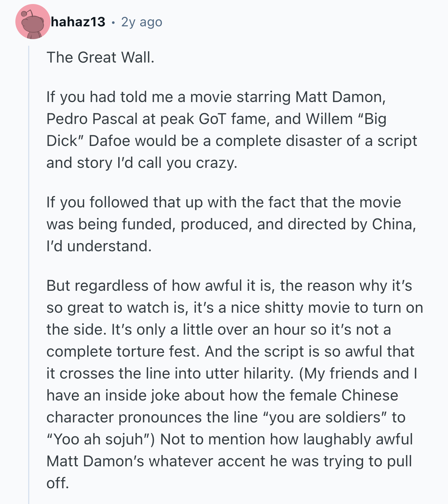Click the paragraph starting "If you followed that up"
Viewport: 448px width, 504px height.
[x=231, y=224]
